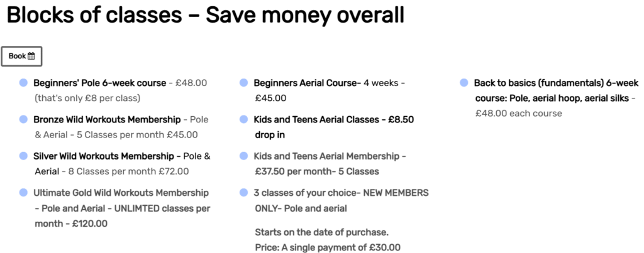
Task: Open Kids and Teens Aerial Membership item
Action: click(326, 156)
